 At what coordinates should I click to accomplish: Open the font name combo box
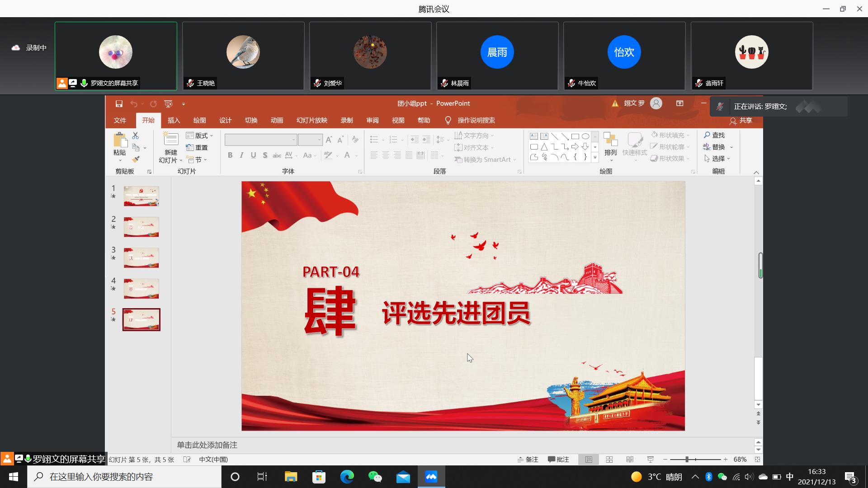point(261,140)
